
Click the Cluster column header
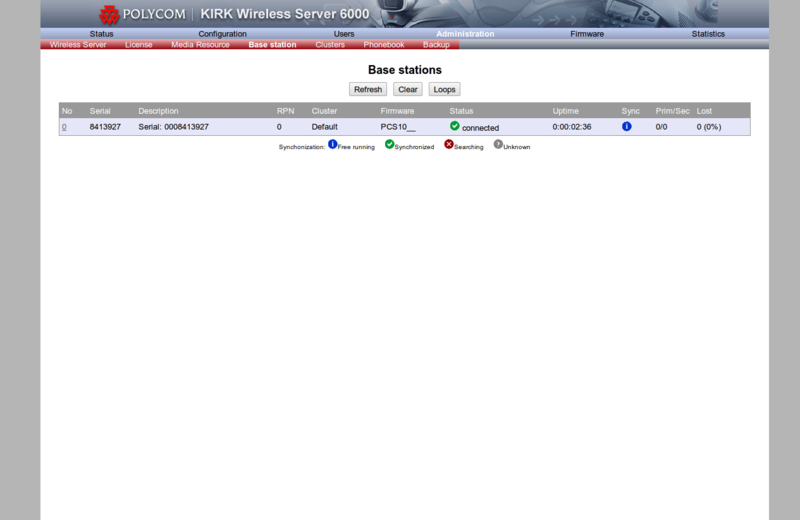point(324,111)
